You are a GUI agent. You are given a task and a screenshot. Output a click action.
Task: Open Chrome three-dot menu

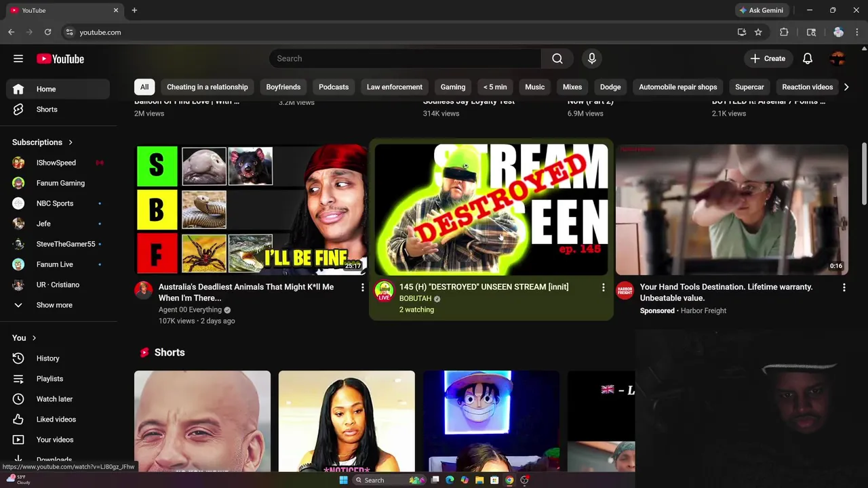(x=858, y=32)
